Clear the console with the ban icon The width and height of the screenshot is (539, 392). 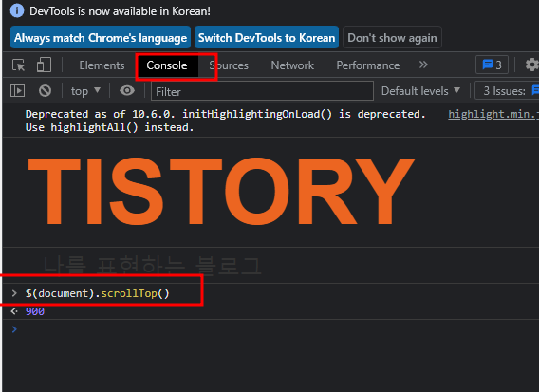[45, 91]
